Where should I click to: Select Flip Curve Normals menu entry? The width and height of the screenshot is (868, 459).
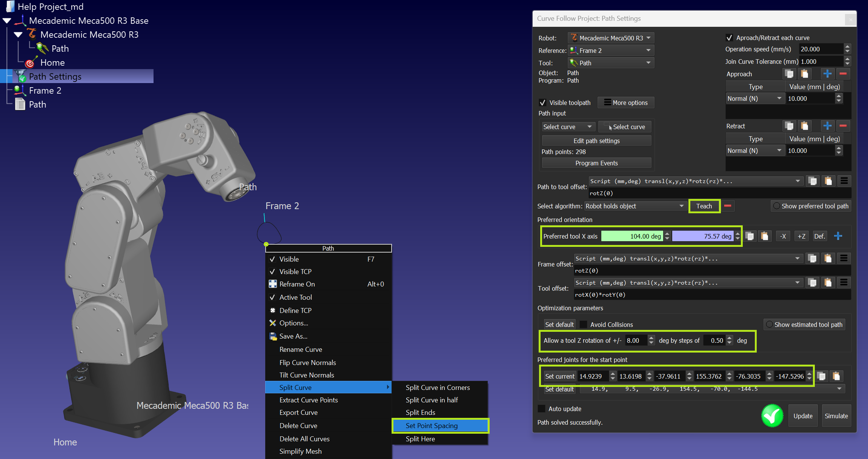click(307, 363)
